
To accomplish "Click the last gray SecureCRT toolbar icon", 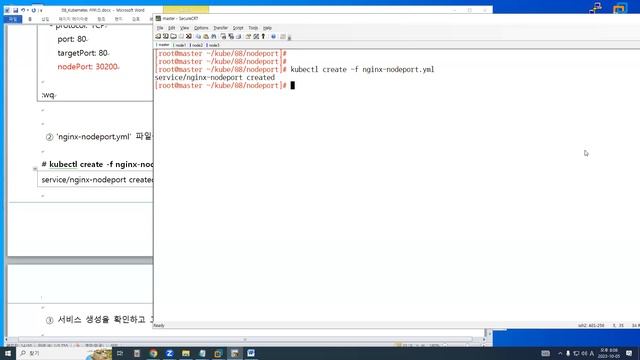I will coord(283,36).
